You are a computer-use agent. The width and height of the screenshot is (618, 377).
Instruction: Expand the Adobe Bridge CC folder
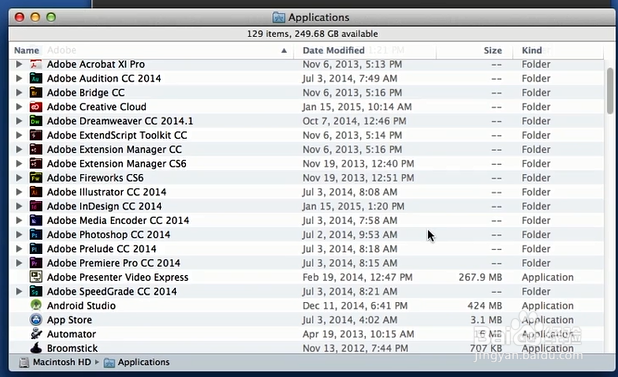coord(19,93)
